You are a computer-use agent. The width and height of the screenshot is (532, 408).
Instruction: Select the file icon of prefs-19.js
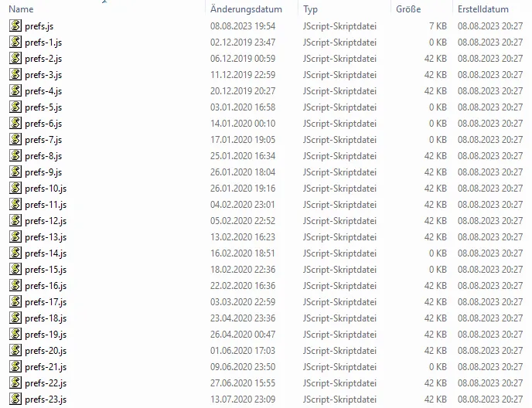(x=15, y=335)
